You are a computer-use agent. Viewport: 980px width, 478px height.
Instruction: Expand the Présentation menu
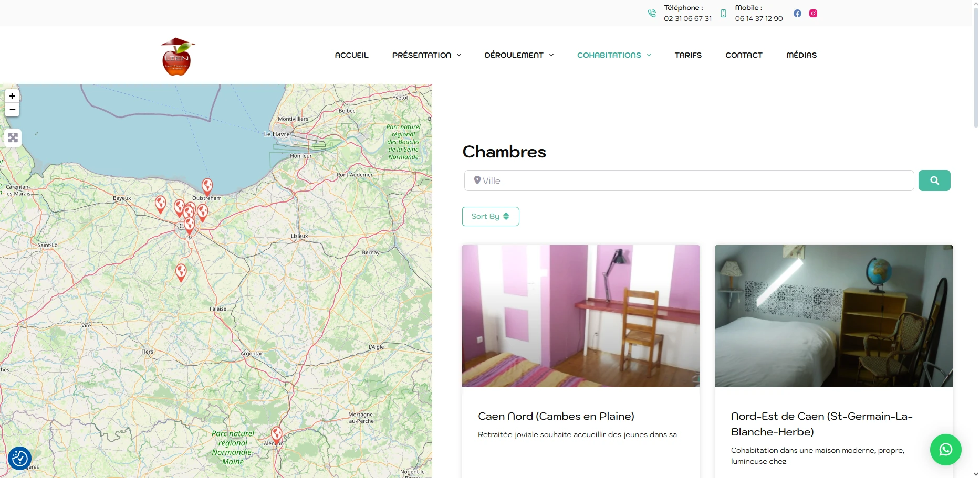pos(426,55)
